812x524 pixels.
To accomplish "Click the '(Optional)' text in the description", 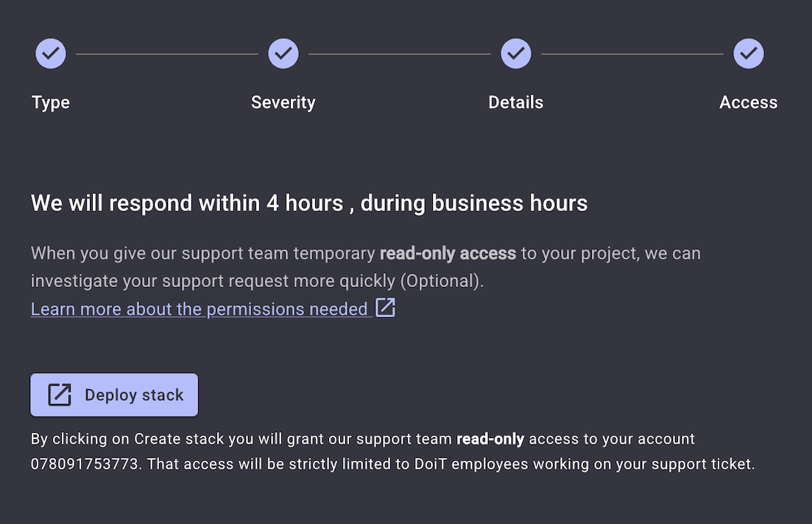I will (449, 281).
